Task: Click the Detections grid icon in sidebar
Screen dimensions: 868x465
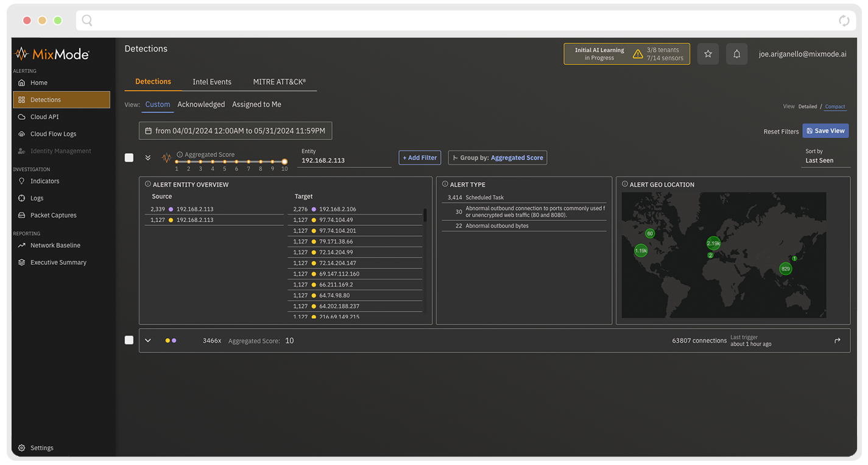Action: tap(21, 100)
